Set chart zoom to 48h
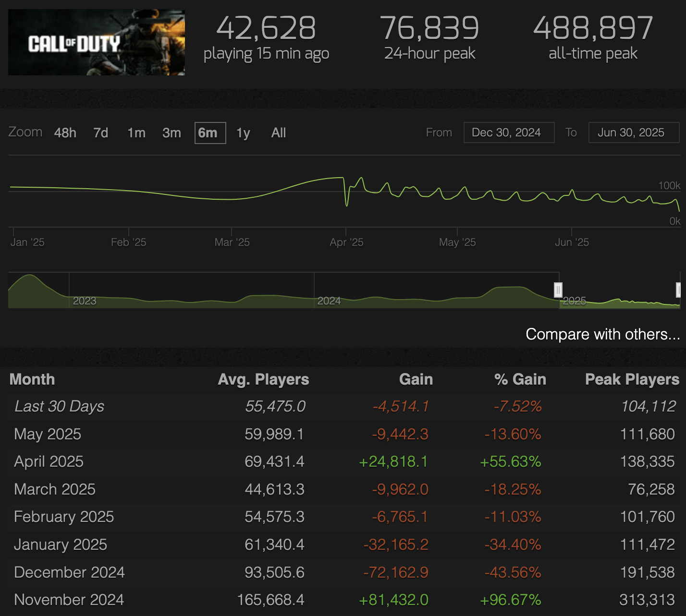Viewport: 686px width, 616px height. tap(65, 133)
